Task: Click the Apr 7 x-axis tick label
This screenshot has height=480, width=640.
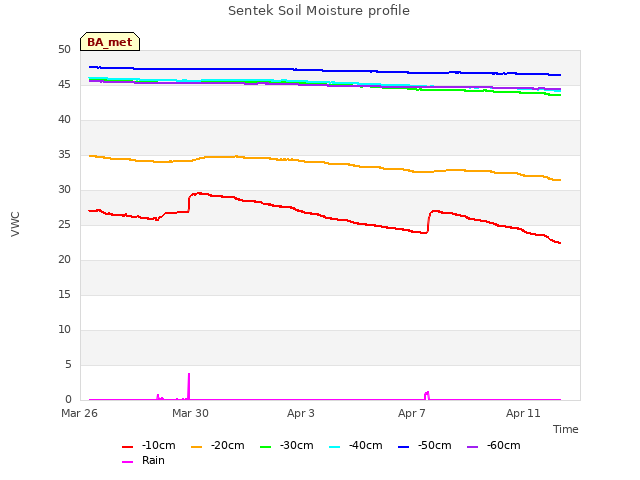Action: pos(412,413)
